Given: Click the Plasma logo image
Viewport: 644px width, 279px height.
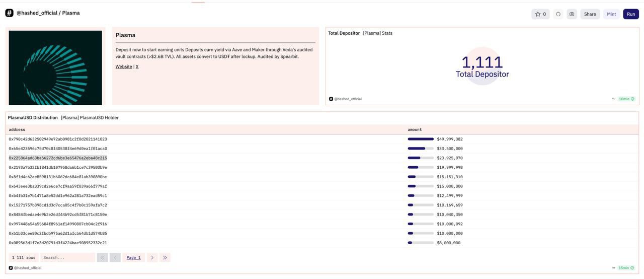Looking at the screenshot, I should [55, 67].
